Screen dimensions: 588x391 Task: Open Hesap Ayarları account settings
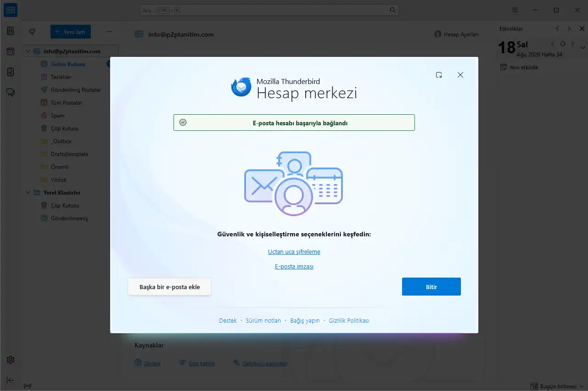click(x=456, y=34)
